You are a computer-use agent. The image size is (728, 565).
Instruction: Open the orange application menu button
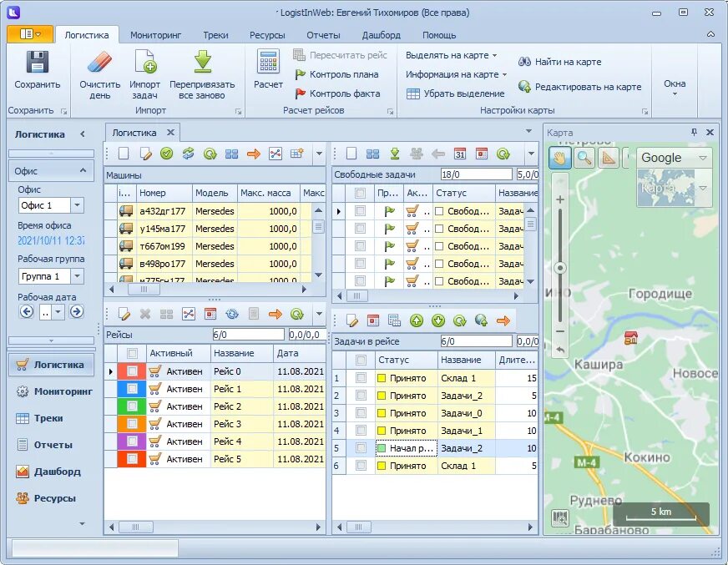coord(30,34)
